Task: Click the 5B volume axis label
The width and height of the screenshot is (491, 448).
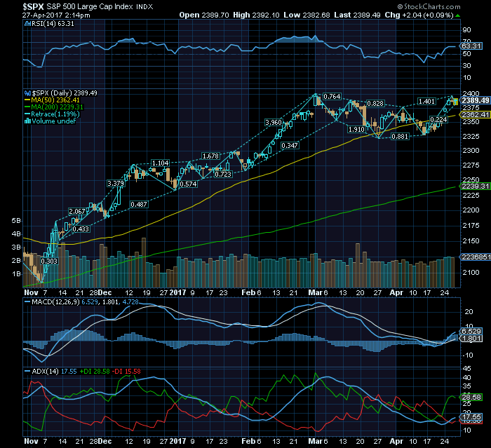Action: pyautogui.click(x=16, y=221)
